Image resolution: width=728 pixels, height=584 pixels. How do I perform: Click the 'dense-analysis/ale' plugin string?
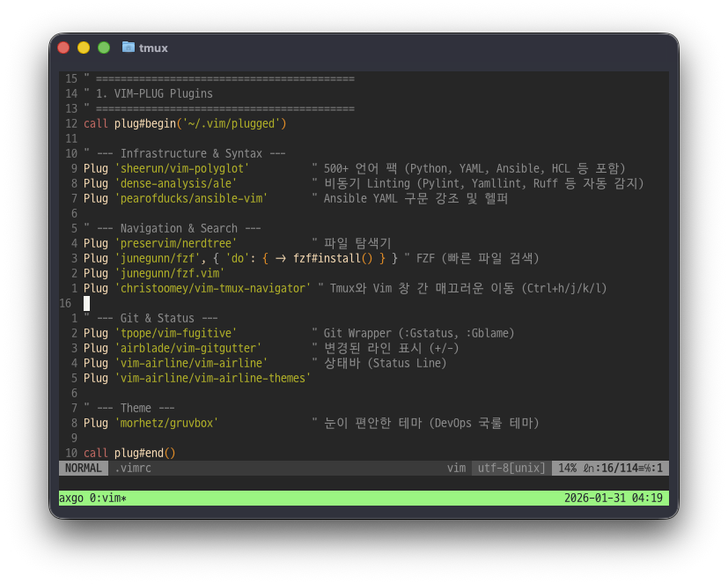175,183
